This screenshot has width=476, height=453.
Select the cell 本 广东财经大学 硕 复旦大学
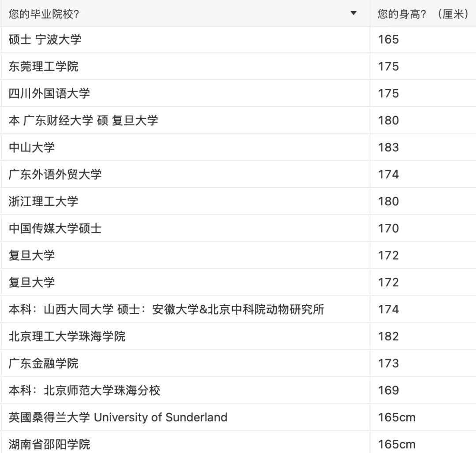(186, 120)
